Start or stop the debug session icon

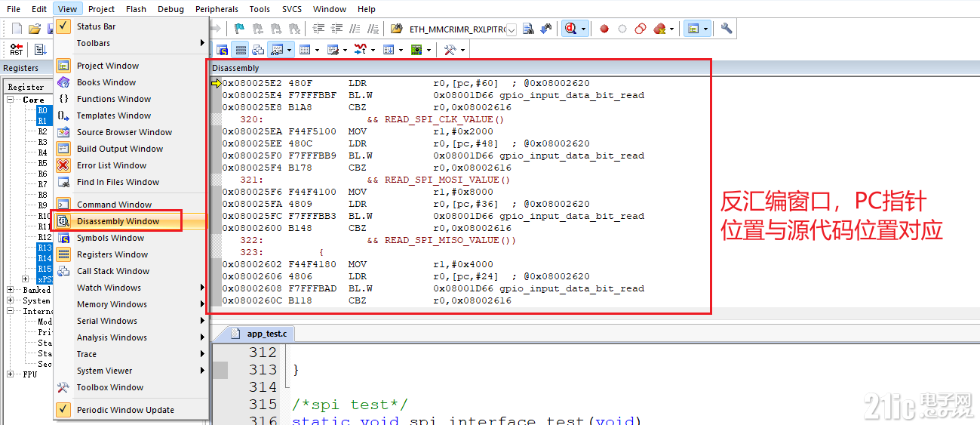tap(570, 29)
